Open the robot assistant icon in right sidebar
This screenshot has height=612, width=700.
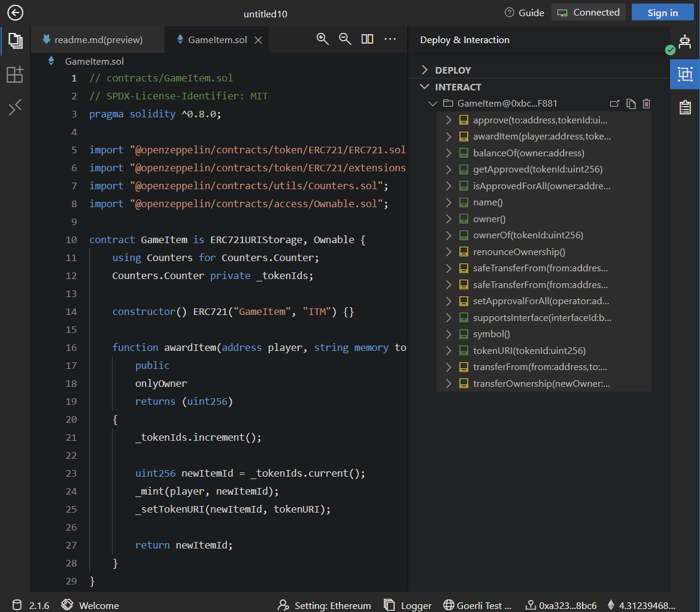tap(685, 41)
